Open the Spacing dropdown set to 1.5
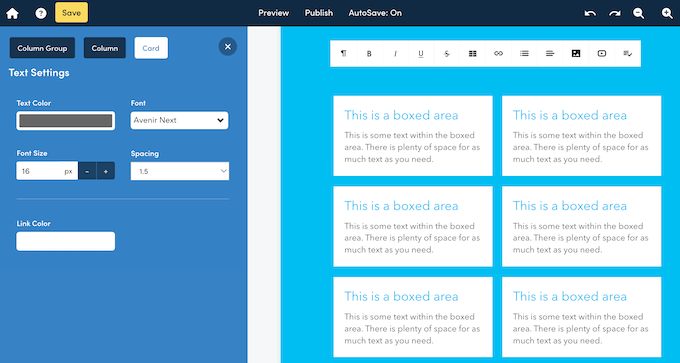This screenshot has width=680, height=363. click(180, 171)
